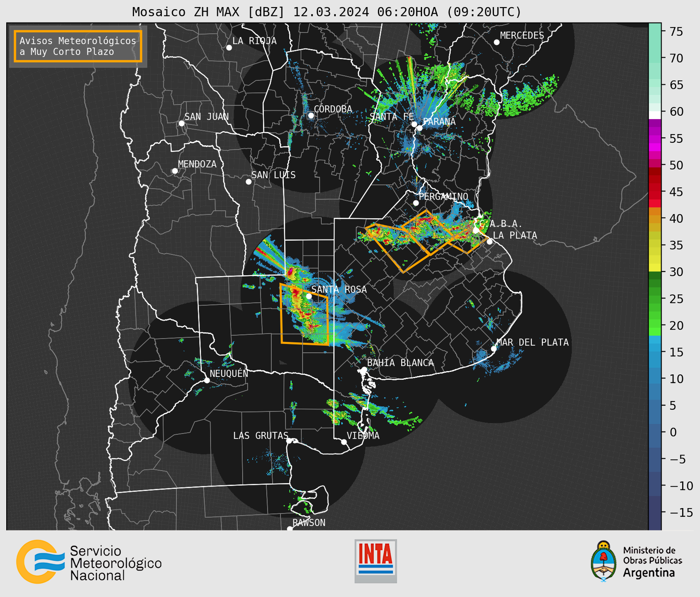Click the SANTA FE city marker dot
Viewport: 700px width, 597px height.
[414, 124]
